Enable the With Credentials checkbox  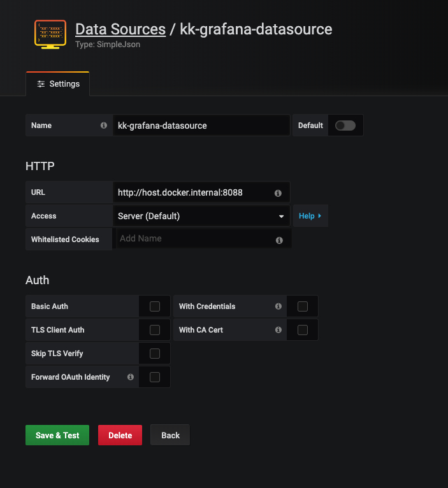pos(303,306)
